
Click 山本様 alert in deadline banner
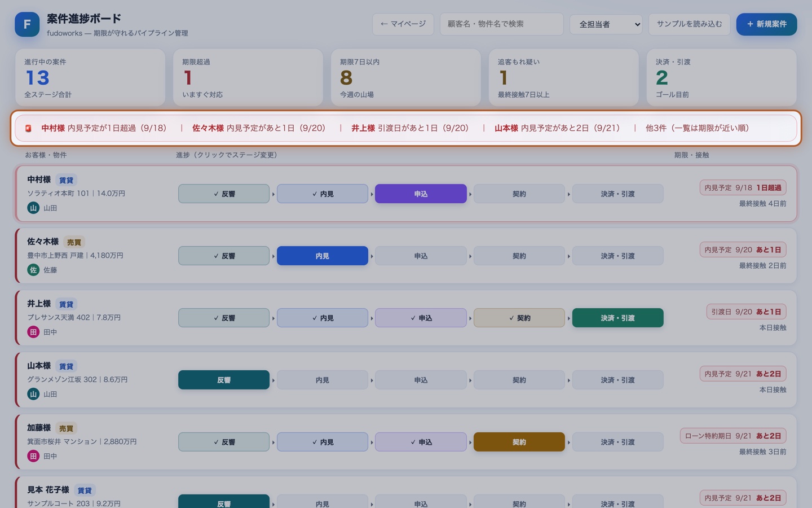[x=557, y=128]
